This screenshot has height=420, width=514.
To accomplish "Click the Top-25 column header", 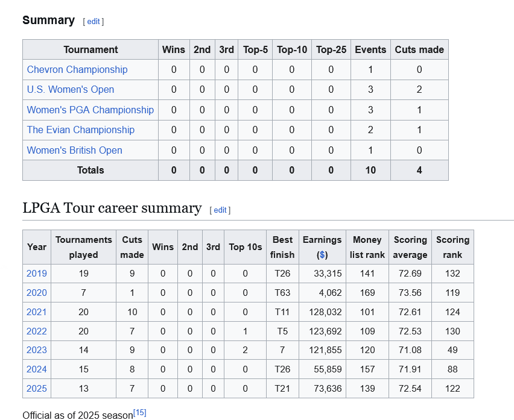I will [x=331, y=50].
